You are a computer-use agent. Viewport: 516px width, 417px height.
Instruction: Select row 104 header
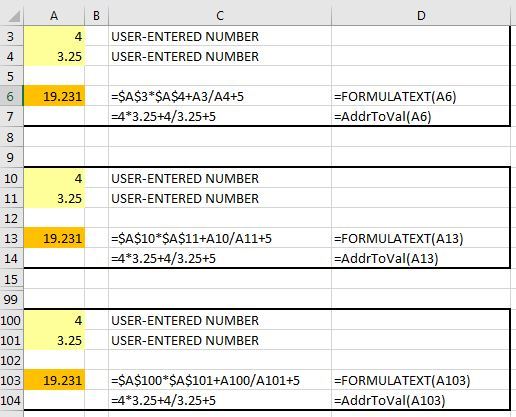(x=11, y=400)
